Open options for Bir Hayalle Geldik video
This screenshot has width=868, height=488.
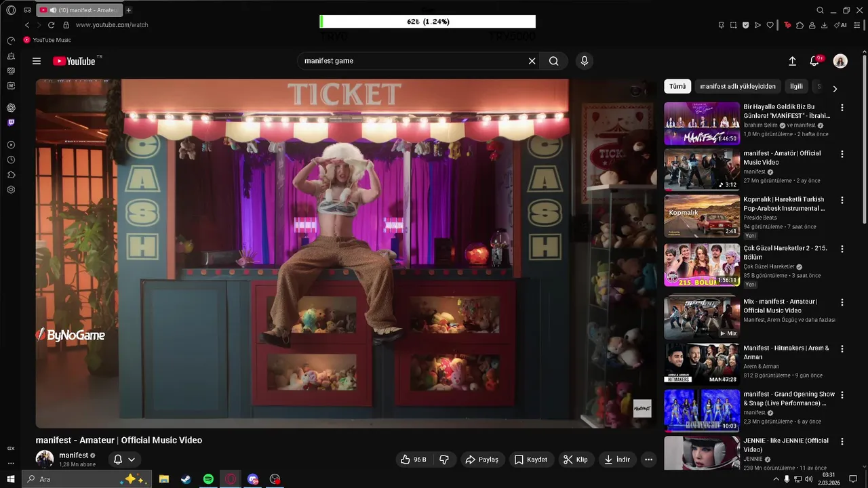842,108
